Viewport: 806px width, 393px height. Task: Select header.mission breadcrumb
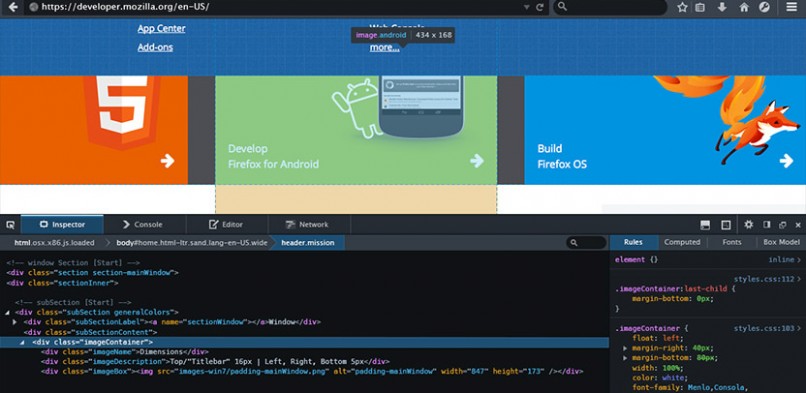click(307, 242)
